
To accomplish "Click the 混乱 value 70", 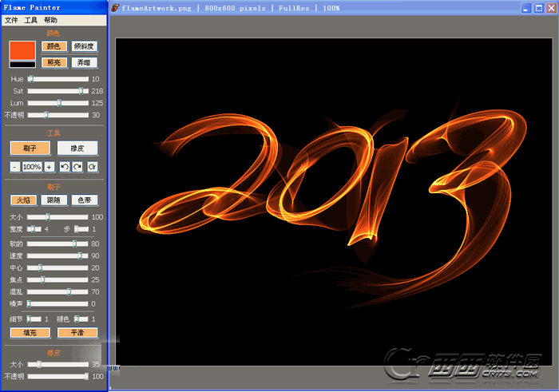I will (95, 292).
